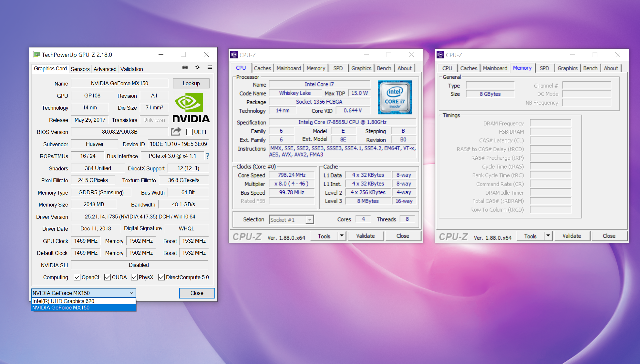Click the Code Name value Whiskey Lake

click(295, 93)
